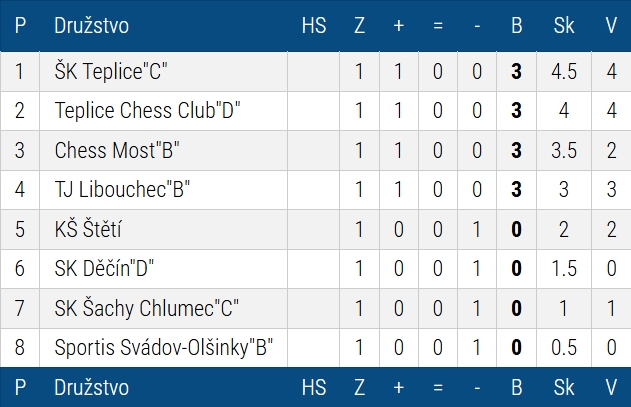Click the top Z column header

pyautogui.click(x=360, y=26)
